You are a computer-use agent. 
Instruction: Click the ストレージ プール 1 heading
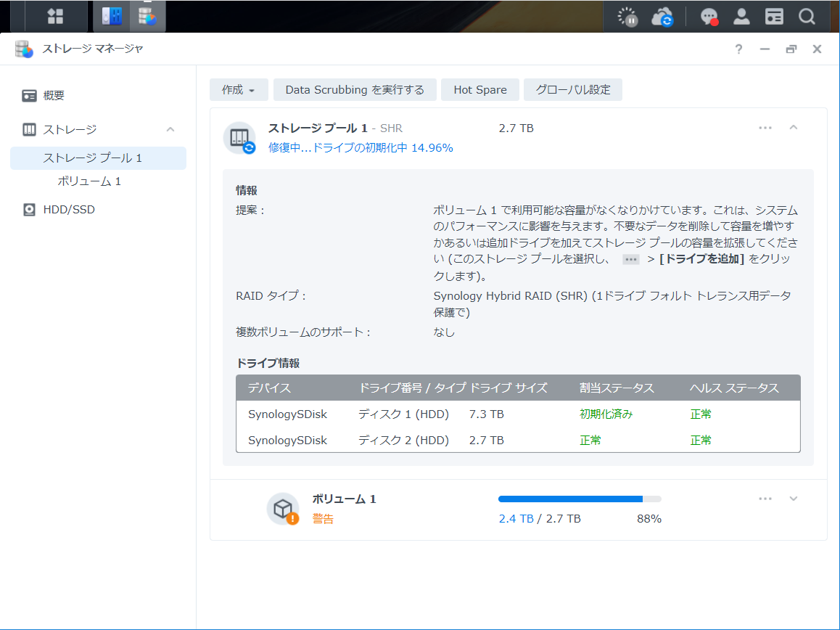point(318,128)
